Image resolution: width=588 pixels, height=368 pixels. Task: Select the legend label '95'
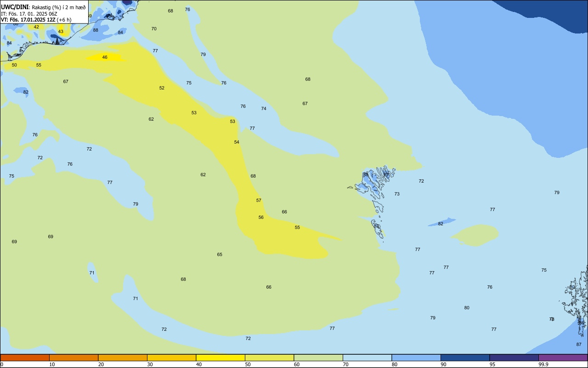(492, 364)
